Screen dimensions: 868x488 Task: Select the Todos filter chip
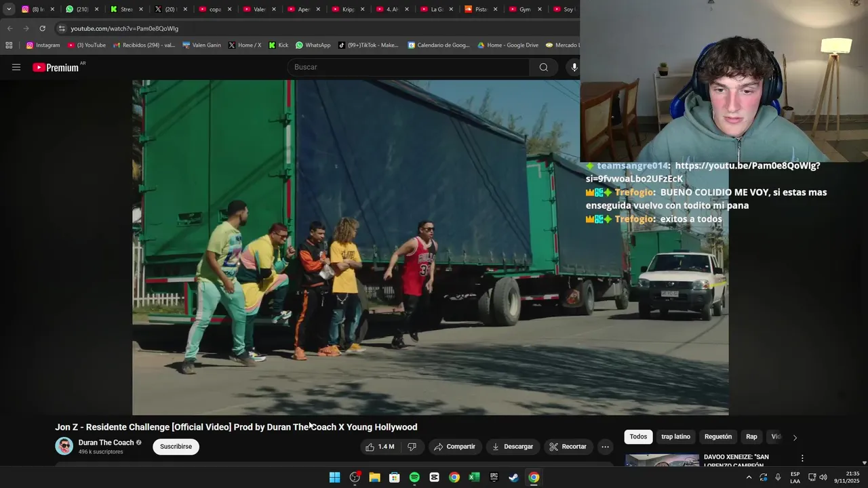[x=638, y=436]
